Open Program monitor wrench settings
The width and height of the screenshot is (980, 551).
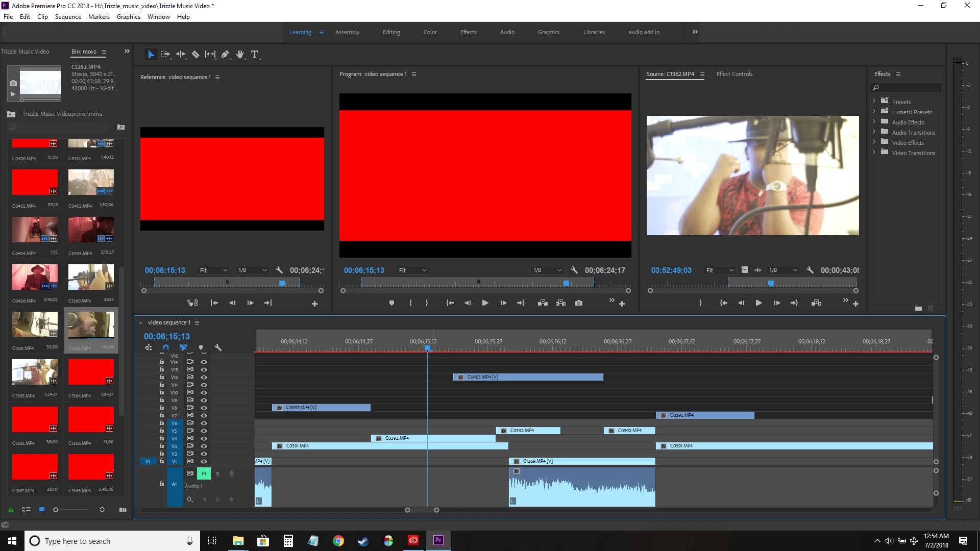point(574,270)
